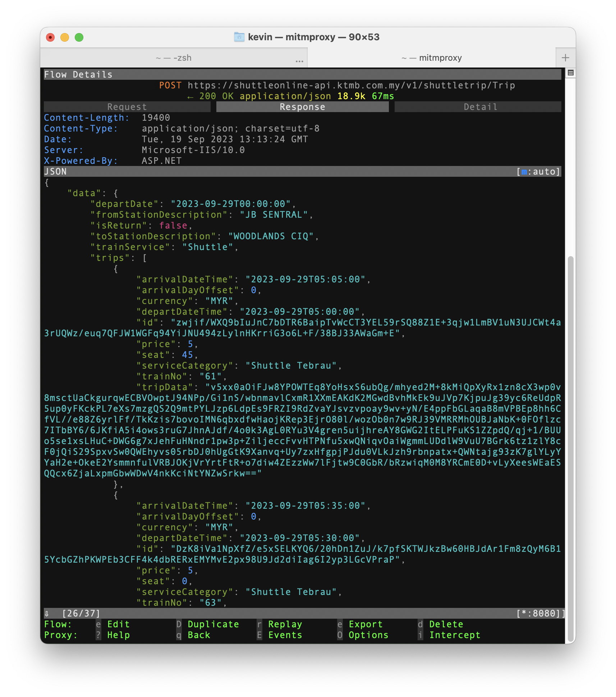
Task: Click the green zoom window button
Action: point(79,37)
